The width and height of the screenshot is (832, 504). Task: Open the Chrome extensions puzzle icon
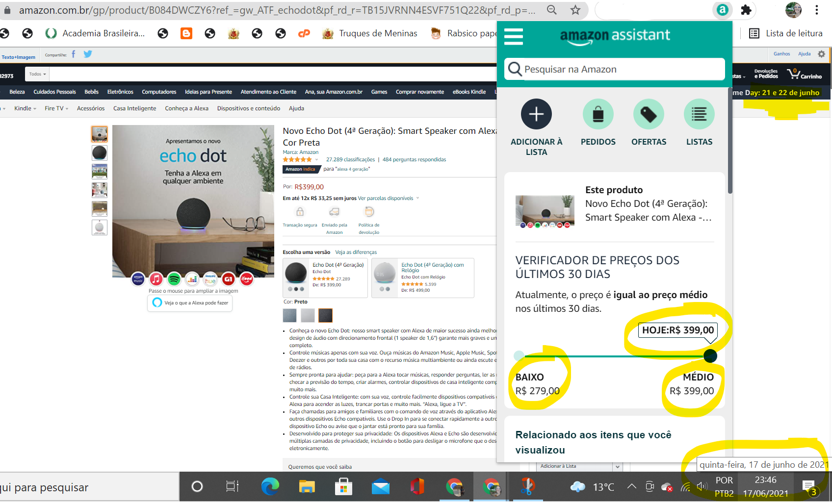[746, 10]
